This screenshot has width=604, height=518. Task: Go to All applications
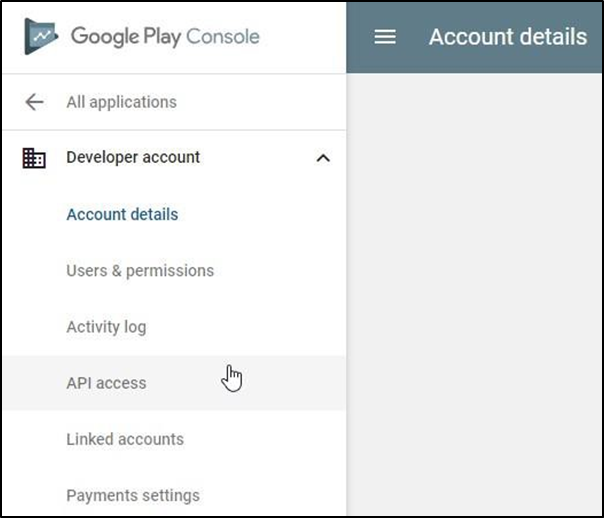(121, 102)
